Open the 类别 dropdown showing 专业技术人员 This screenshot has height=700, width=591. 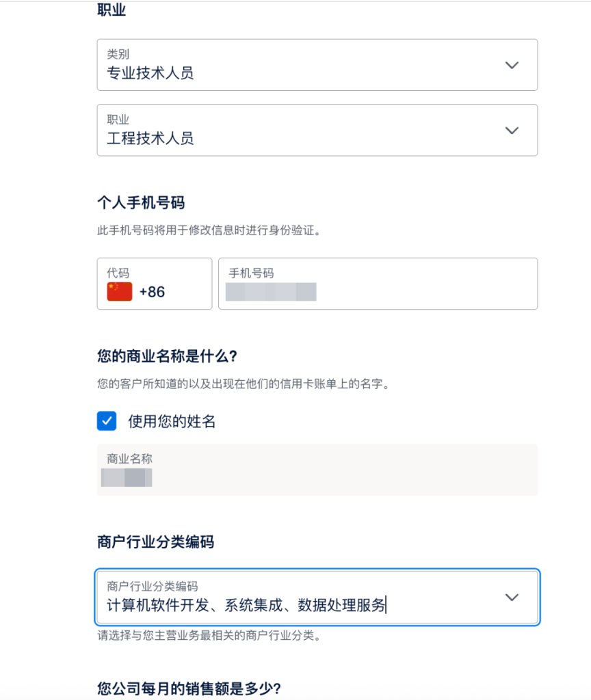pos(317,65)
